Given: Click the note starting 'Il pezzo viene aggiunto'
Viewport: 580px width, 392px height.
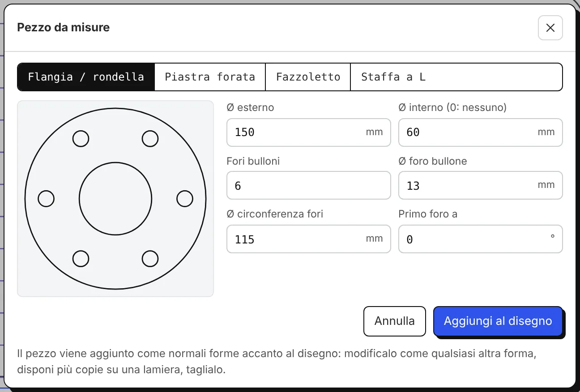Looking at the screenshot, I should [277, 362].
